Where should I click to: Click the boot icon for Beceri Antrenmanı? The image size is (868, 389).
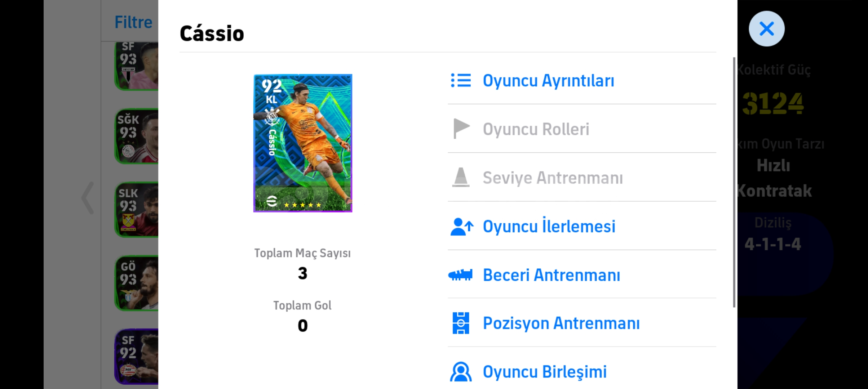460,275
